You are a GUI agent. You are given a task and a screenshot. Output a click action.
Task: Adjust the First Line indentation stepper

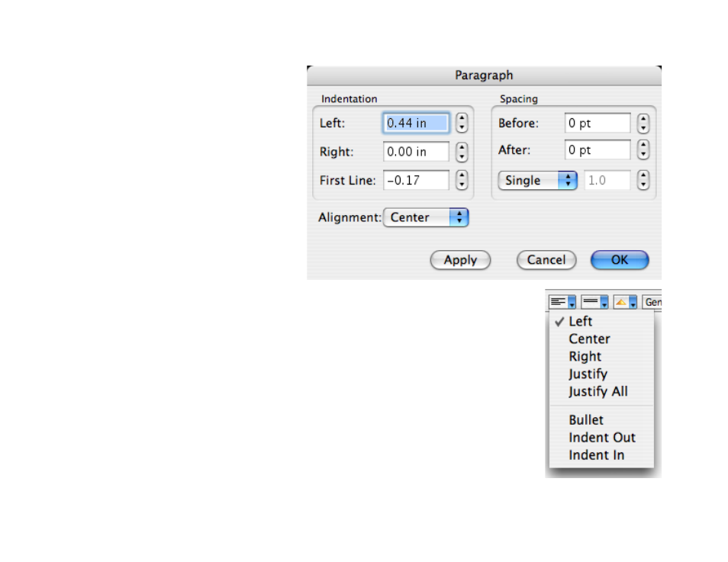click(x=462, y=180)
